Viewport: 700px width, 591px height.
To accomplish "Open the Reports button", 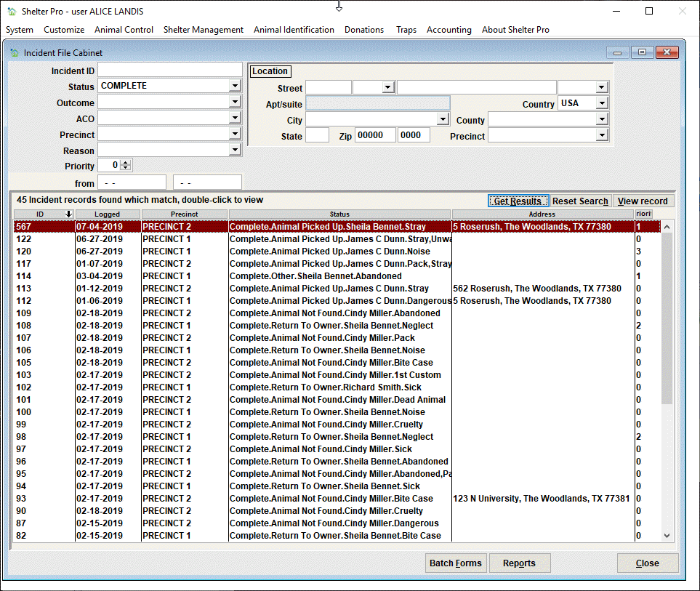I will [519, 563].
